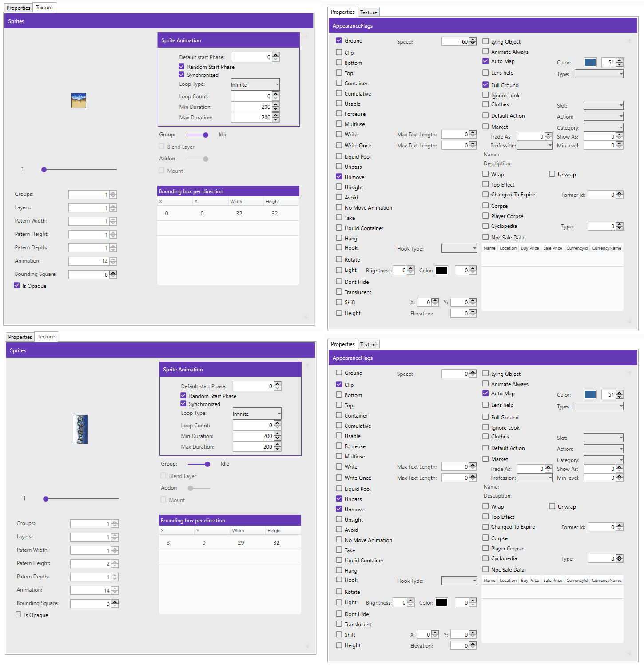Collapse the AppearanceFlags panel arrow

[630, 40]
